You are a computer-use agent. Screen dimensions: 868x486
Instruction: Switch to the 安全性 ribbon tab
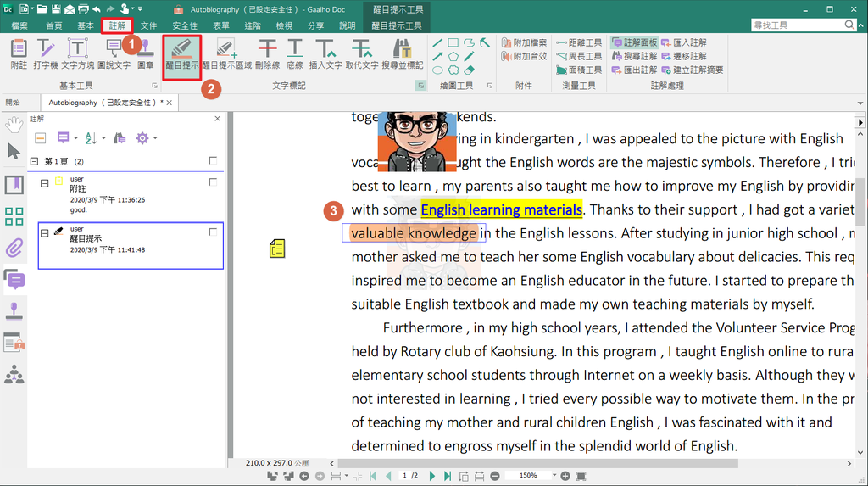point(184,26)
